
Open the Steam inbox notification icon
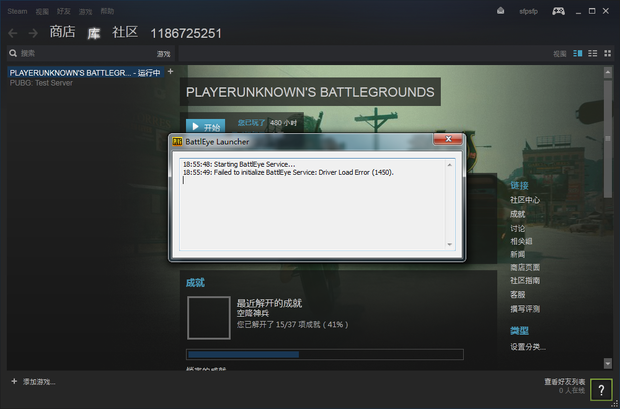tap(501, 11)
